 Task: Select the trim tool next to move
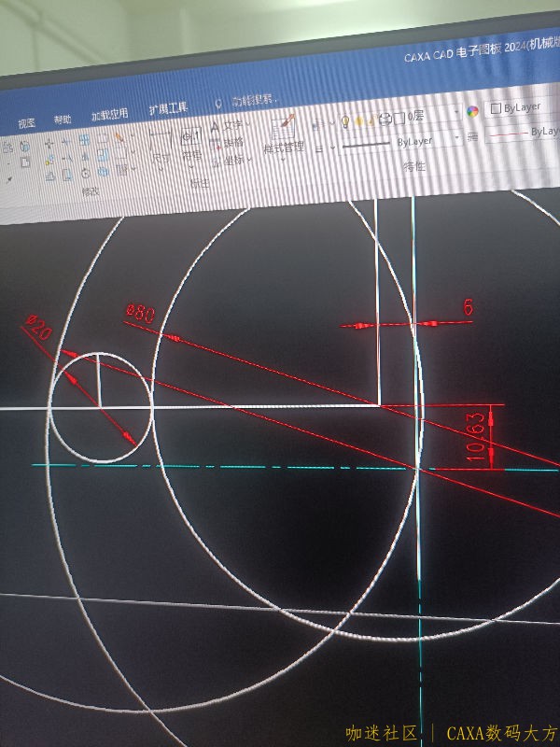tap(66, 142)
